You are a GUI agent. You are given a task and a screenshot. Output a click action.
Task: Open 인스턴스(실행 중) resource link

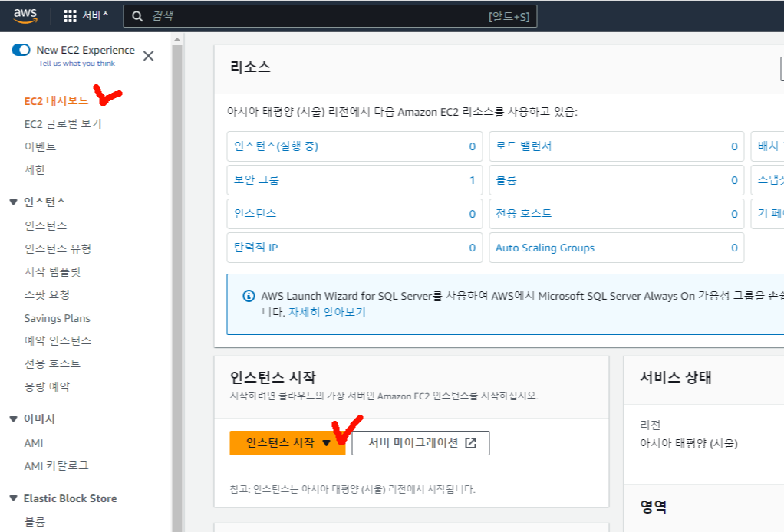click(x=276, y=146)
